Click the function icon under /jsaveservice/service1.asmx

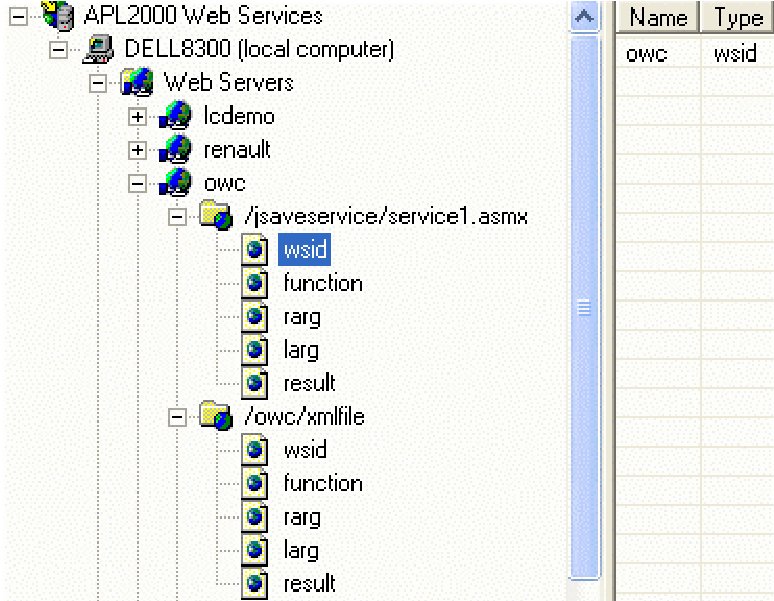tap(255, 283)
